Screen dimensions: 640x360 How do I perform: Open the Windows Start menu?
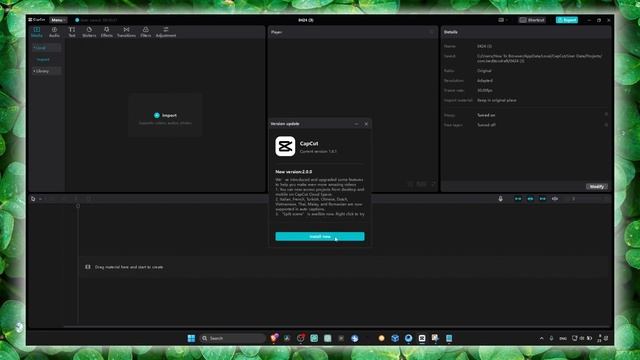(x=191, y=338)
